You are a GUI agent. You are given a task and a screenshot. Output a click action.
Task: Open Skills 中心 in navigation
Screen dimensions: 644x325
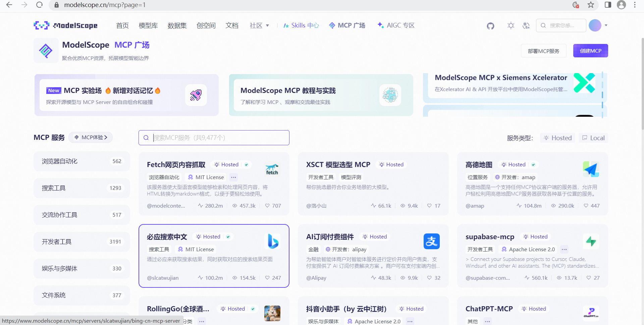301,25
